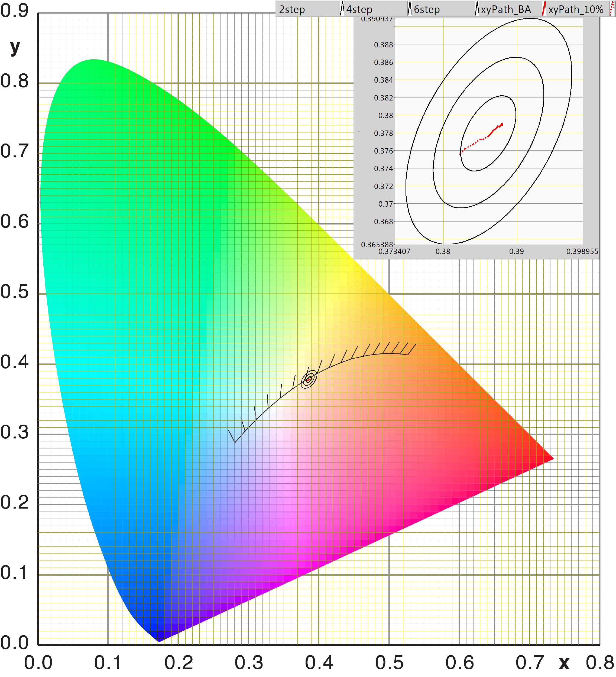Select the 6step legend label
Image resolution: width=616 pixels, height=677 pixels.
pyautogui.click(x=427, y=9)
